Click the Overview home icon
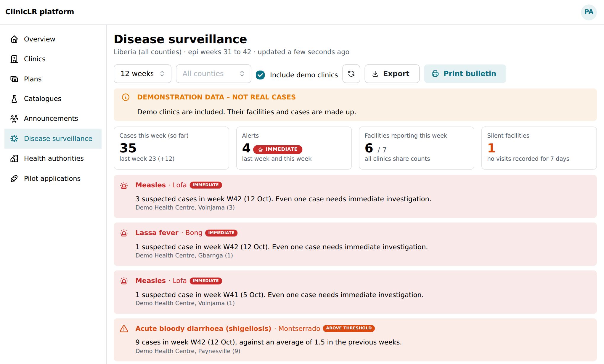This screenshot has height=364, width=604. point(14,39)
